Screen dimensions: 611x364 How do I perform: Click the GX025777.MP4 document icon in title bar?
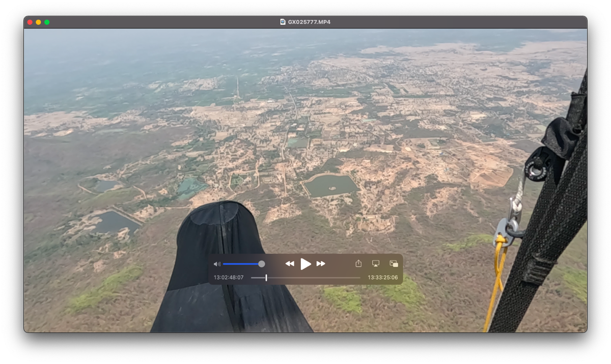(x=283, y=22)
